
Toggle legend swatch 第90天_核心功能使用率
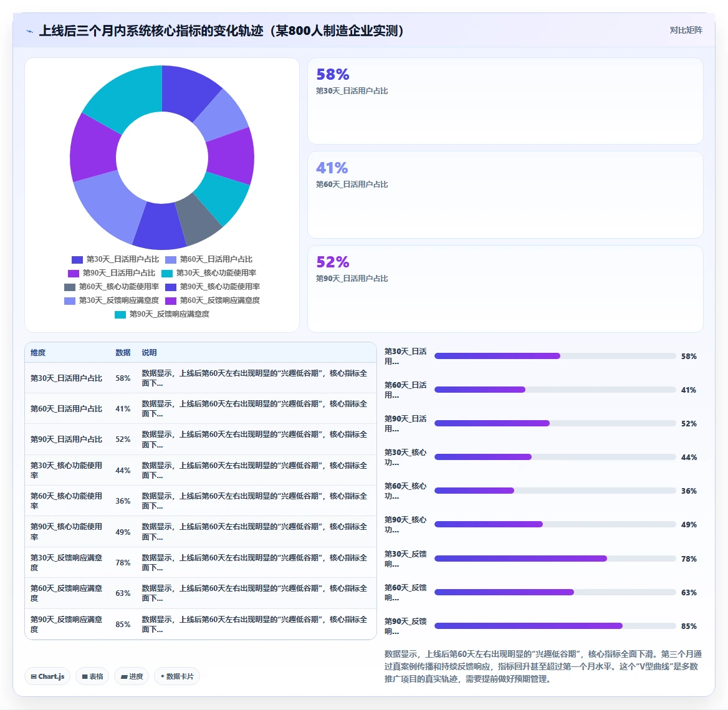(x=171, y=287)
